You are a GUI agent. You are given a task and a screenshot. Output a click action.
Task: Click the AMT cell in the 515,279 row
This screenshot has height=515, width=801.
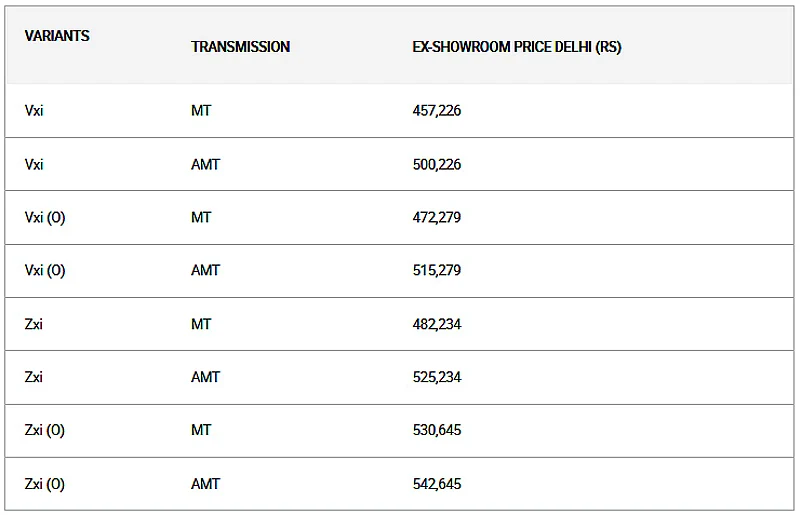205,270
